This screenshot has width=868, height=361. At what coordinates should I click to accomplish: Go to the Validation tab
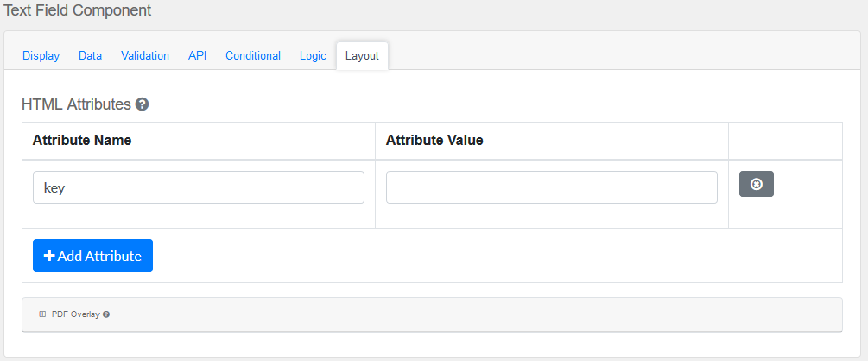pyautogui.click(x=145, y=55)
